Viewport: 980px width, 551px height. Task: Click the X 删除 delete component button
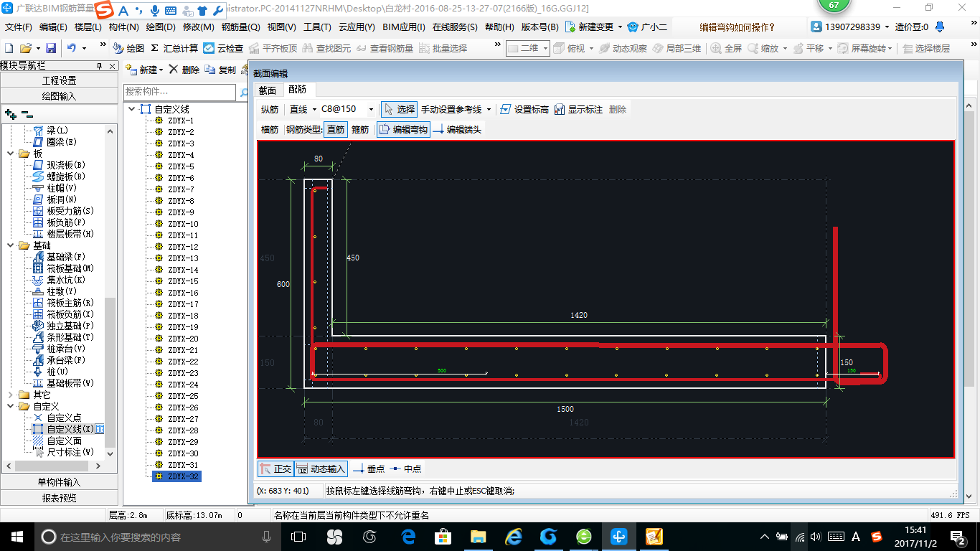[x=184, y=70]
